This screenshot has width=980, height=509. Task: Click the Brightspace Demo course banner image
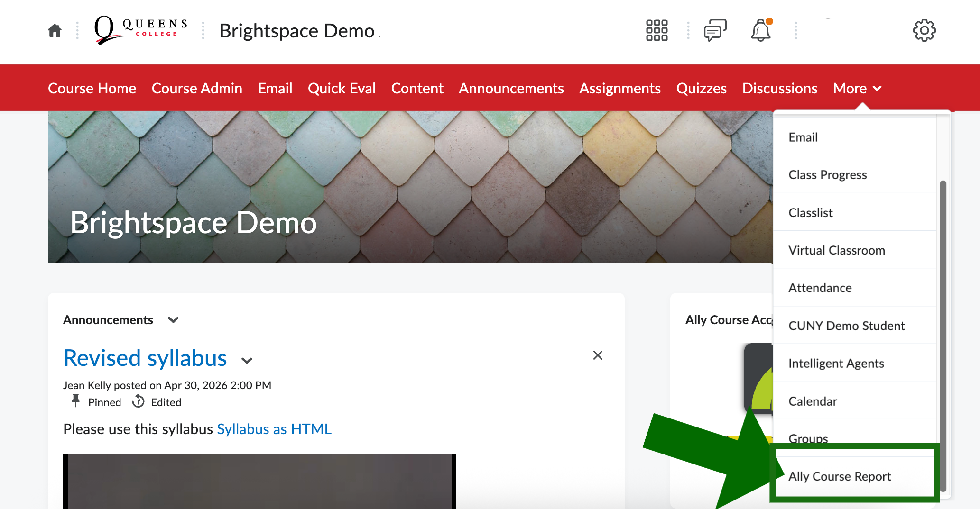pos(410,187)
